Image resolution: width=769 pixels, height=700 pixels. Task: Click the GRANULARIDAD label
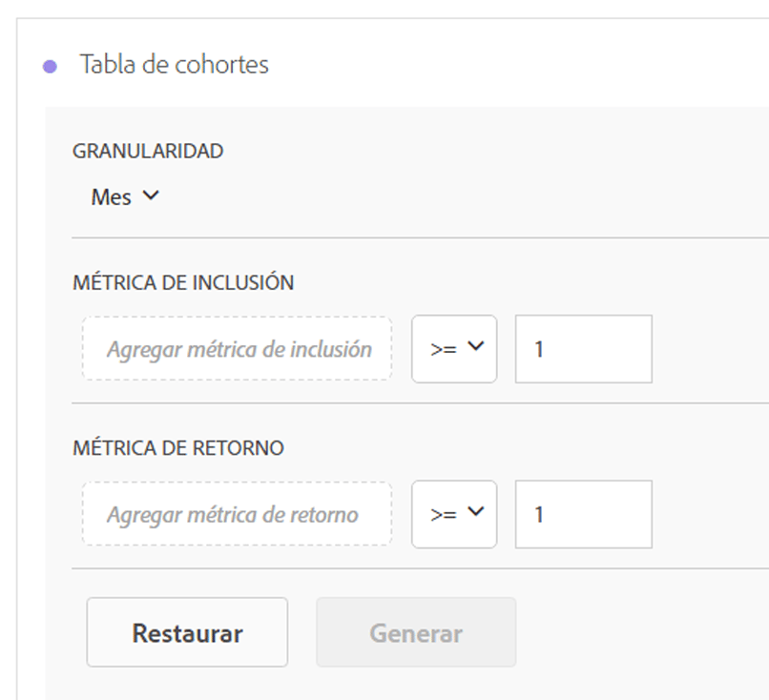(x=148, y=151)
